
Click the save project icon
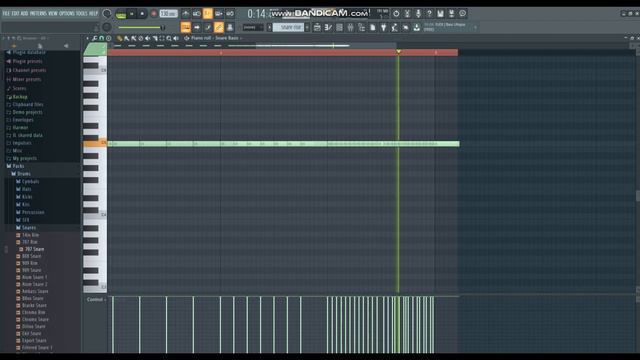click(440, 13)
